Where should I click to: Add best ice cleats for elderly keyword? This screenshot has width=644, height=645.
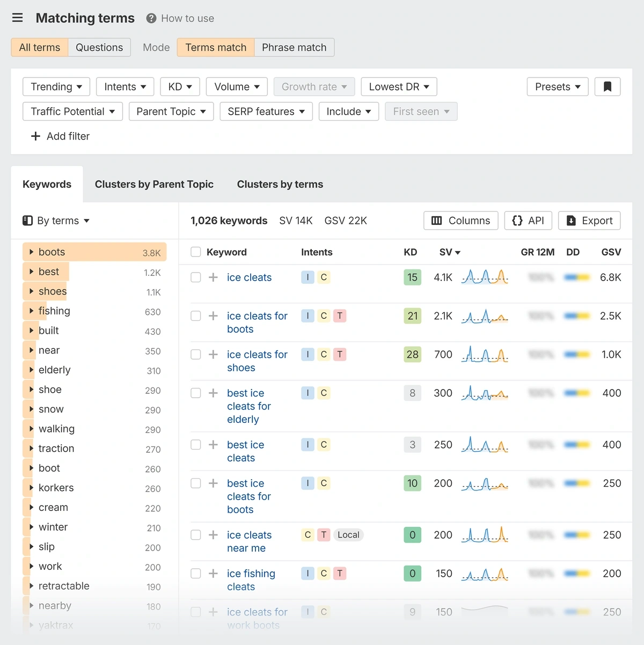[x=213, y=393]
